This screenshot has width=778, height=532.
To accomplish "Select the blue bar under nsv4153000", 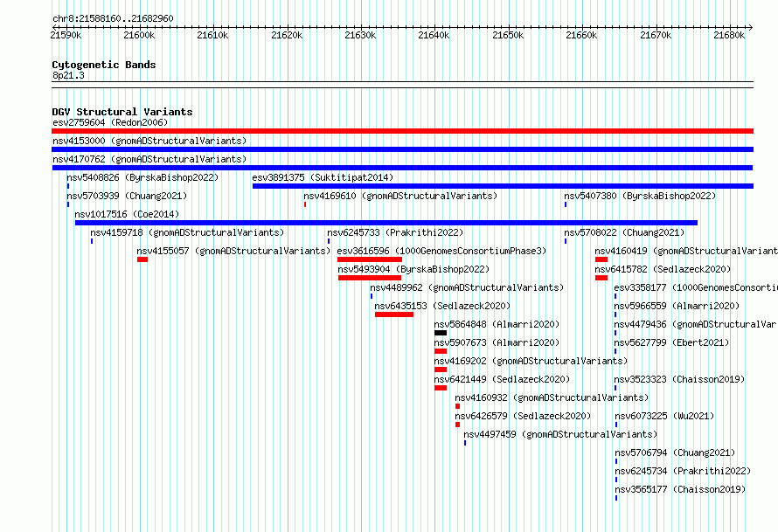I will 402,149.
